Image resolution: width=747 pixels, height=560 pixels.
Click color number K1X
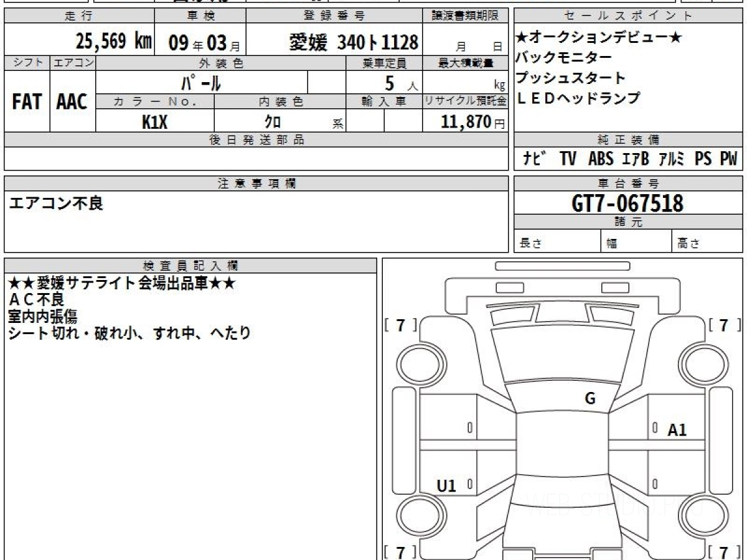[x=155, y=122]
